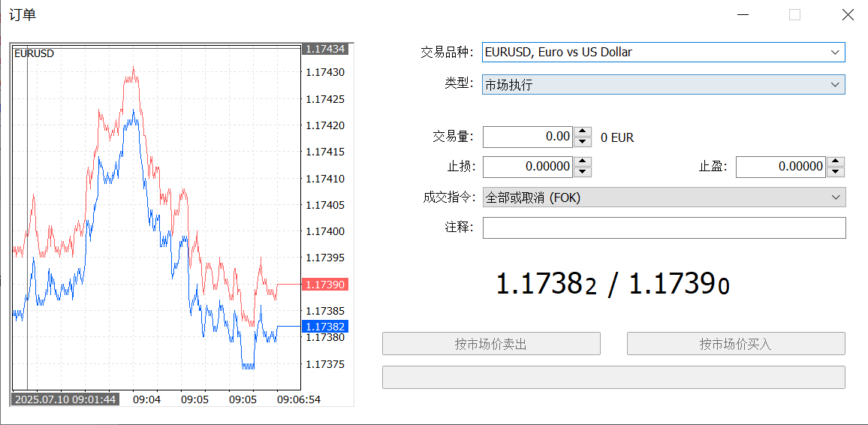Focus the 止盈 take profit input field
The image size is (868, 425).
tap(781, 167)
